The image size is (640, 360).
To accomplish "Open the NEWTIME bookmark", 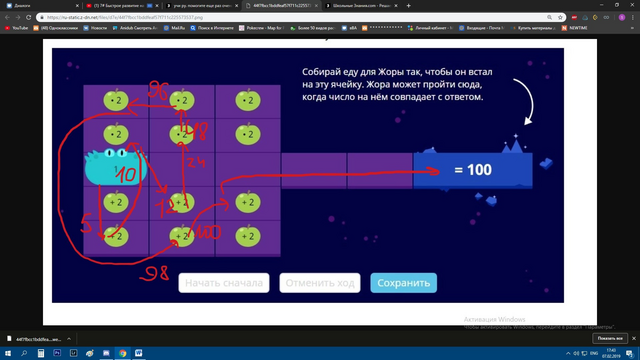I will coord(575,28).
